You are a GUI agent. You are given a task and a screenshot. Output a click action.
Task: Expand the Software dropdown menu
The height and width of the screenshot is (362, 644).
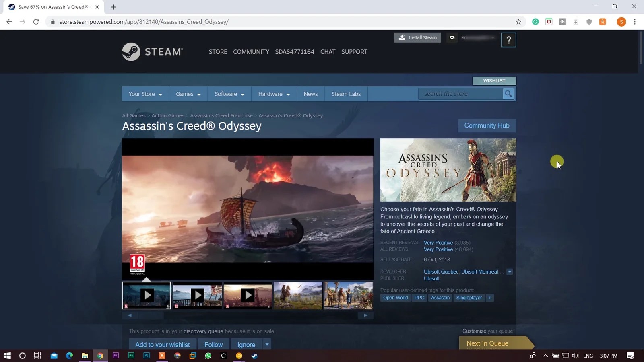click(229, 94)
